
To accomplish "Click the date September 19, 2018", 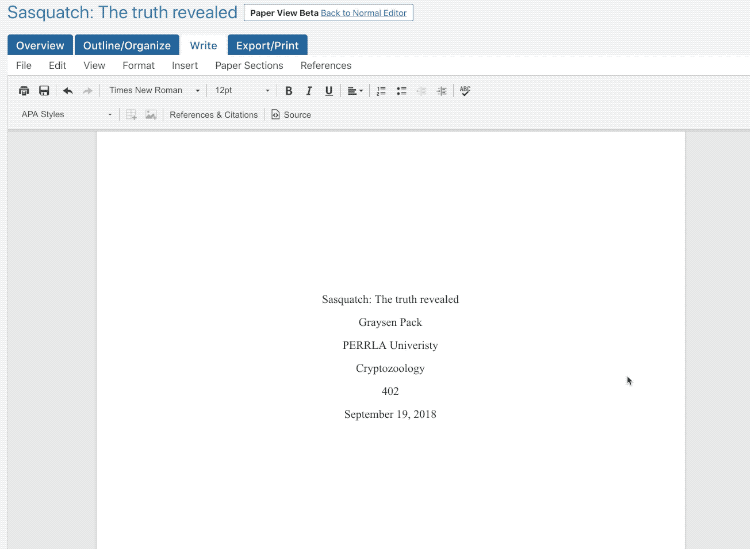I will pos(390,414).
